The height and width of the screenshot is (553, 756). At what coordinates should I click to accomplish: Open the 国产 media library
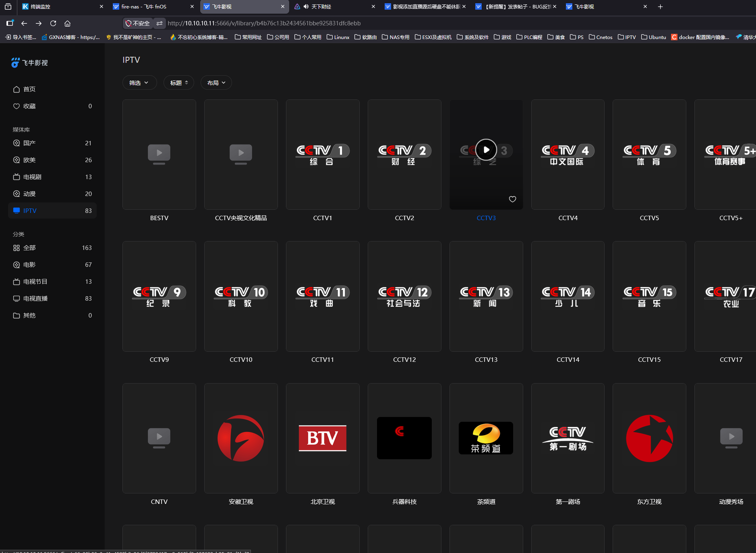point(52,143)
